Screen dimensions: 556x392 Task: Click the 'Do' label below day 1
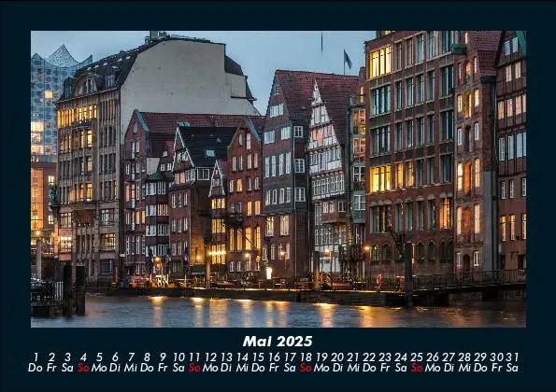point(36,368)
